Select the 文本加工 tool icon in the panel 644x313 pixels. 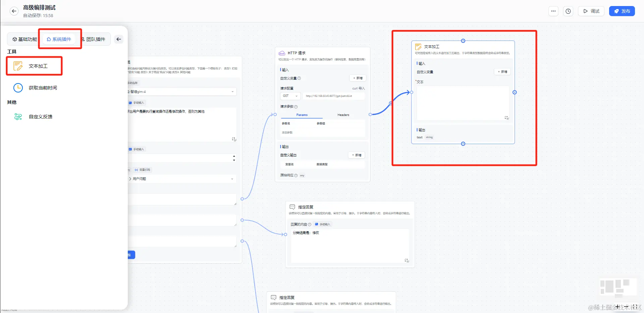point(18,66)
